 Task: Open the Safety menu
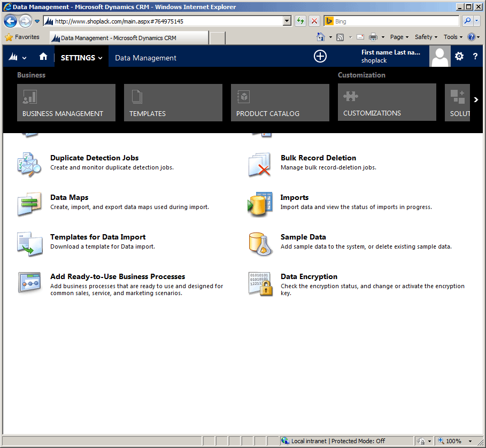(426, 37)
